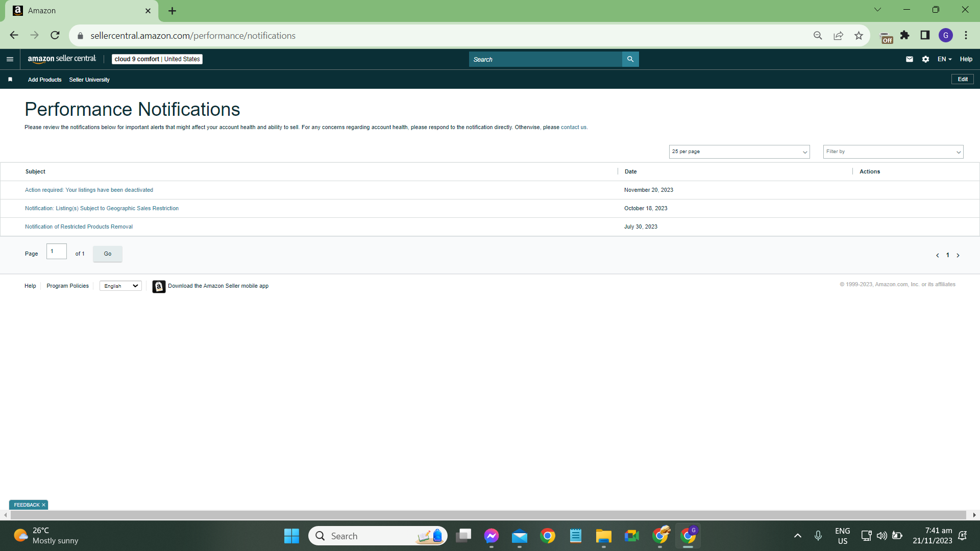Open a new browser tab with plus icon
The width and height of the screenshot is (980, 551).
tap(172, 11)
